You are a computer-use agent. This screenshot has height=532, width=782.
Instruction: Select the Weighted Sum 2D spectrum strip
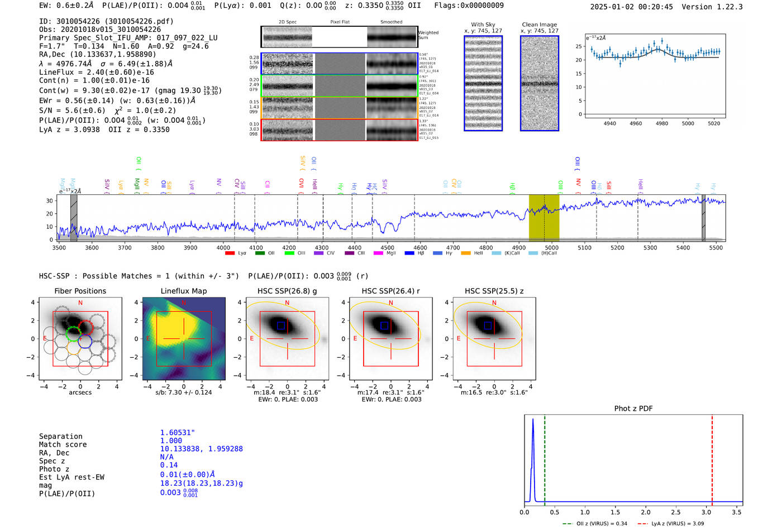340,37
